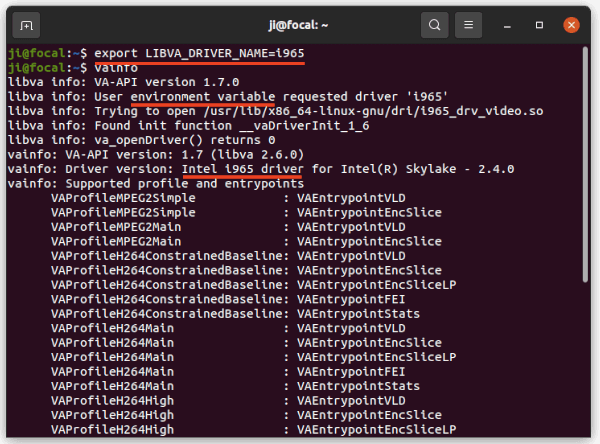Viewport: 600px width, 444px height.
Task: Click the ji@focal window title
Action: pos(298,25)
